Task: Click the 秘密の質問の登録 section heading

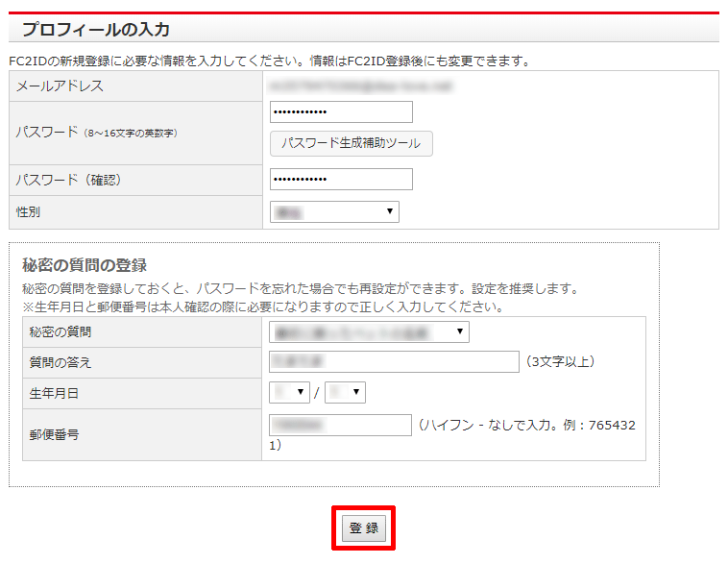Action: click(x=84, y=265)
